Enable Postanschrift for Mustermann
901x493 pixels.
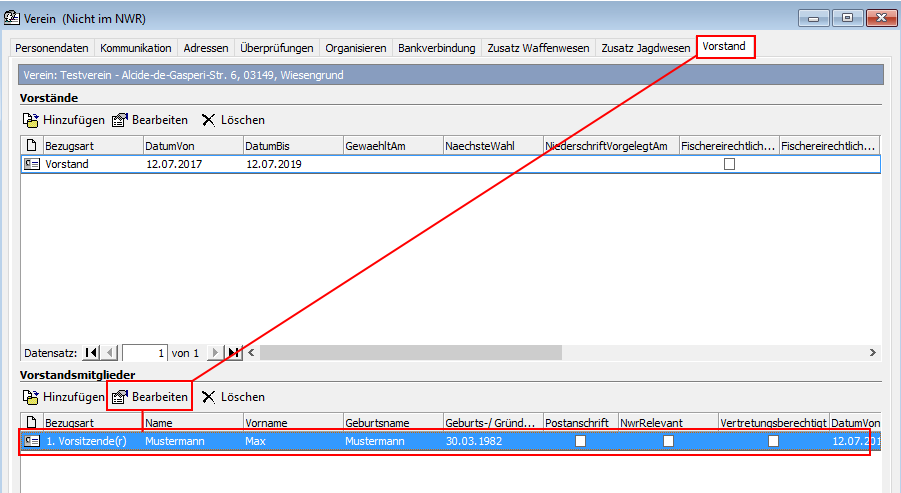click(580, 441)
